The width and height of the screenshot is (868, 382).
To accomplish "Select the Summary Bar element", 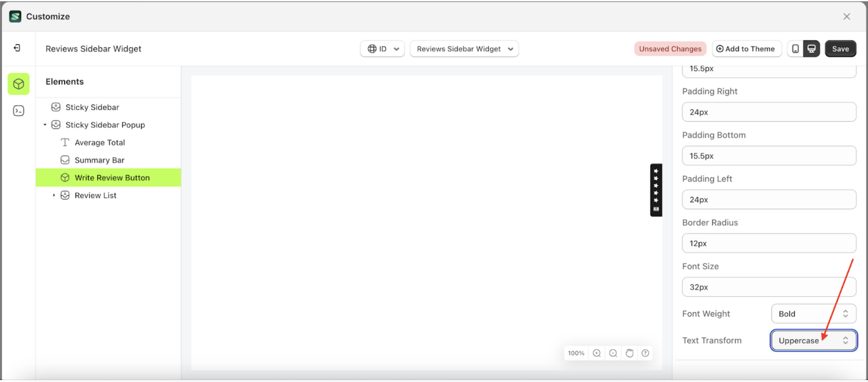I will point(99,160).
